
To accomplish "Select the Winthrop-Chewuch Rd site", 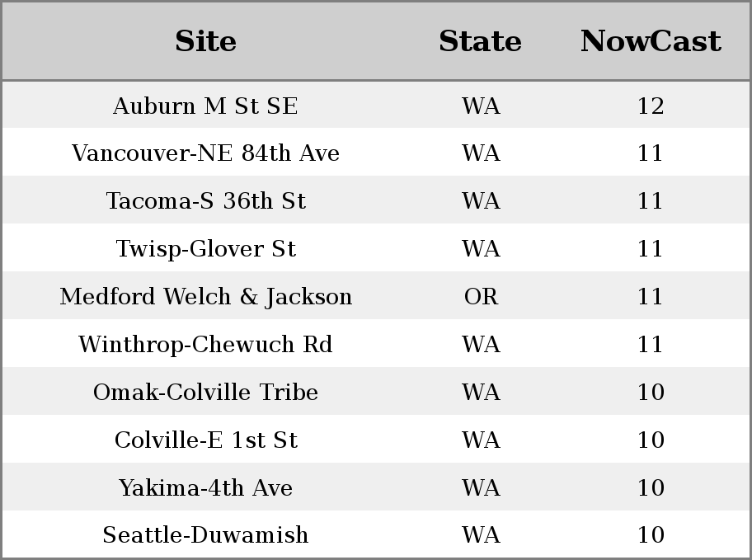I will [205, 344].
